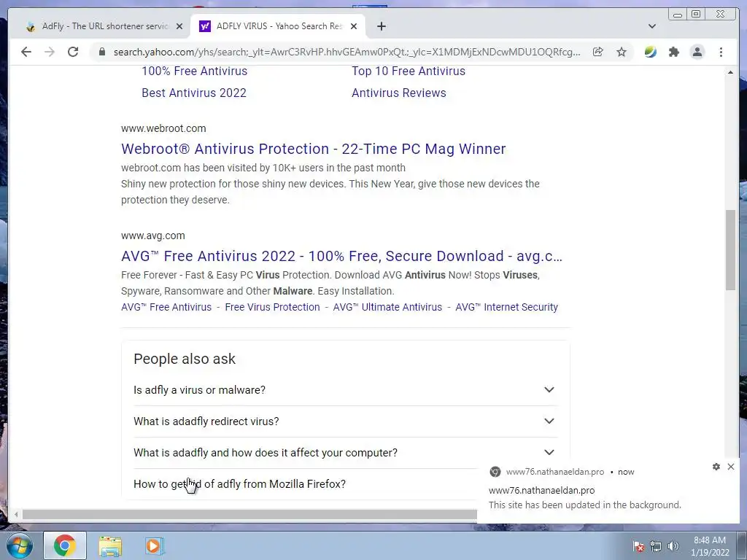Screen dimensions: 747x560
Task: Expand 'Is adfly a virus or malware?'
Action: tap(345, 390)
